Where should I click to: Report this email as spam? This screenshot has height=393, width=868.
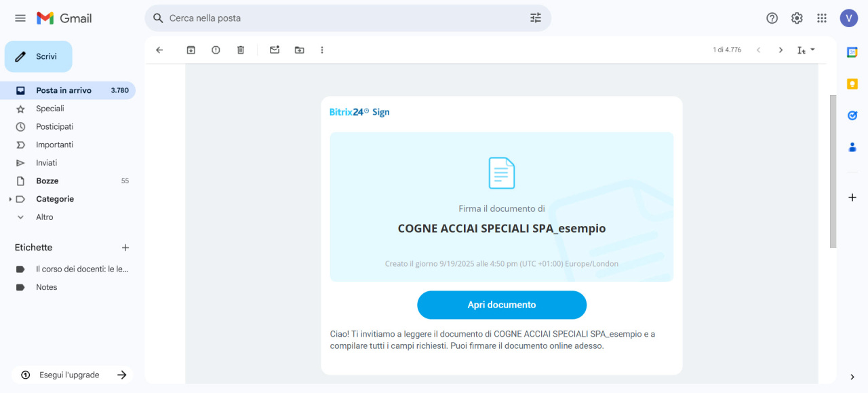216,50
